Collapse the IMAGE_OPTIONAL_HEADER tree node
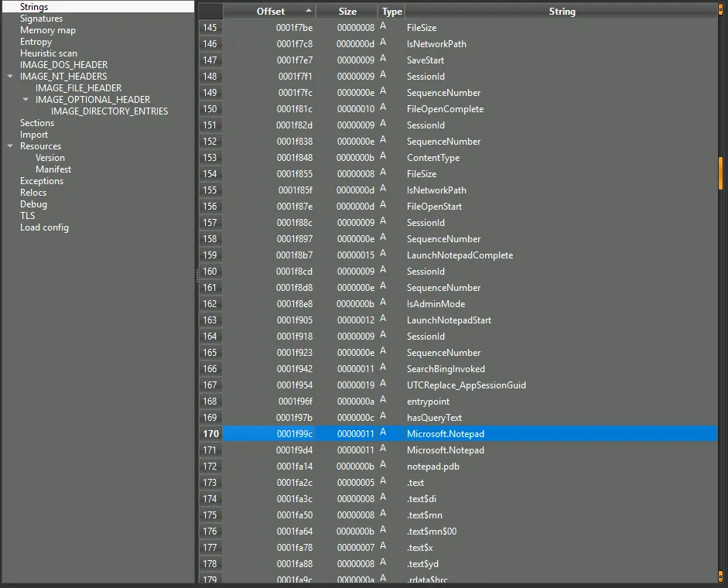728x588 pixels. 26,99
